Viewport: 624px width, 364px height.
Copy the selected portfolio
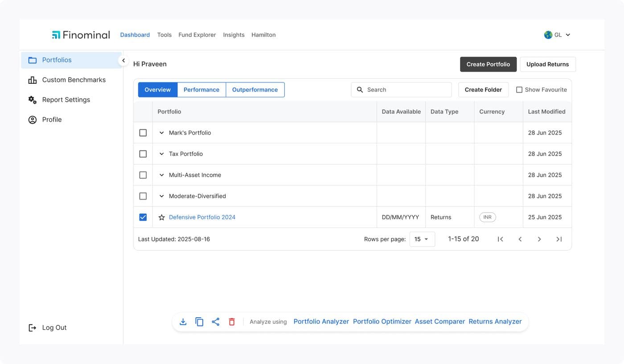click(x=199, y=322)
